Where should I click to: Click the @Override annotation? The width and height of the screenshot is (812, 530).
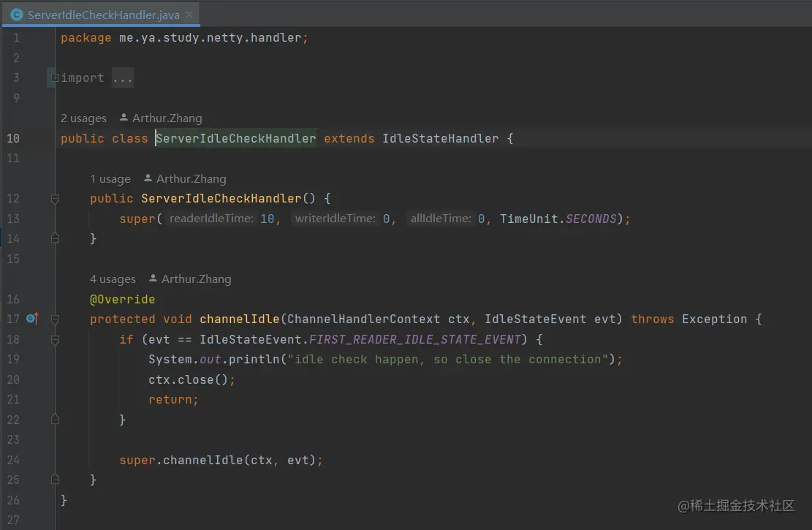pyautogui.click(x=122, y=300)
